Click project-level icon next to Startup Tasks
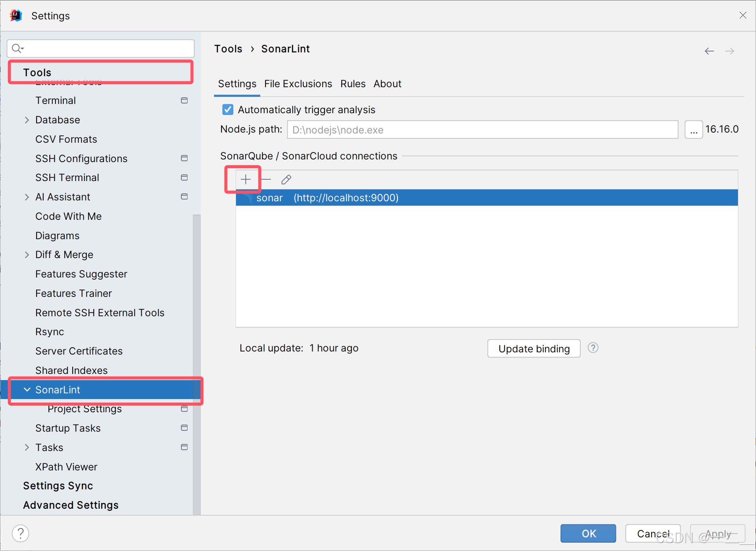 [184, 428]
